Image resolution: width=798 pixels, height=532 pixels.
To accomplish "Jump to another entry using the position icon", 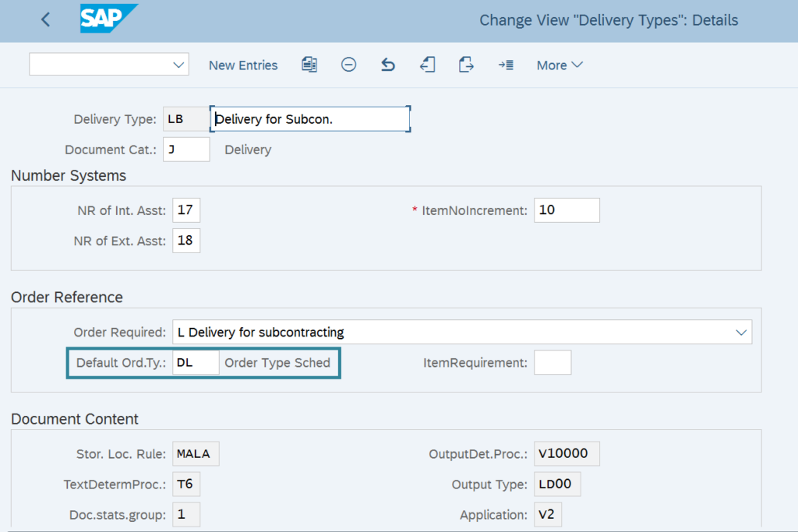I will 505,65.
